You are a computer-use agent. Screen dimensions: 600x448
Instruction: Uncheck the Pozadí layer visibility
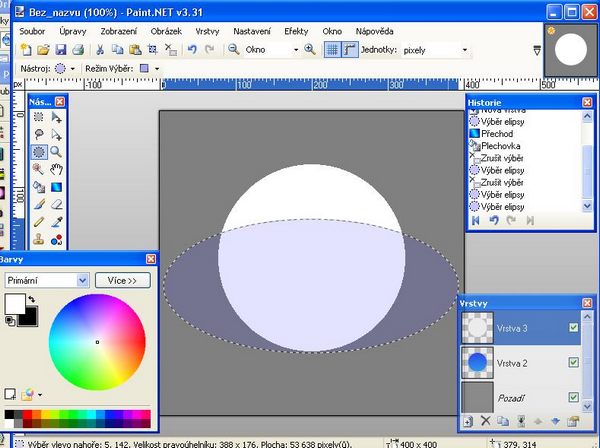573,396
